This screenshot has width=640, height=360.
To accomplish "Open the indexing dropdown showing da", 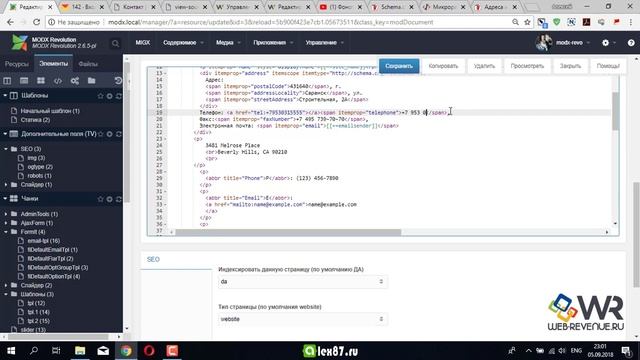I will [302, 282].
